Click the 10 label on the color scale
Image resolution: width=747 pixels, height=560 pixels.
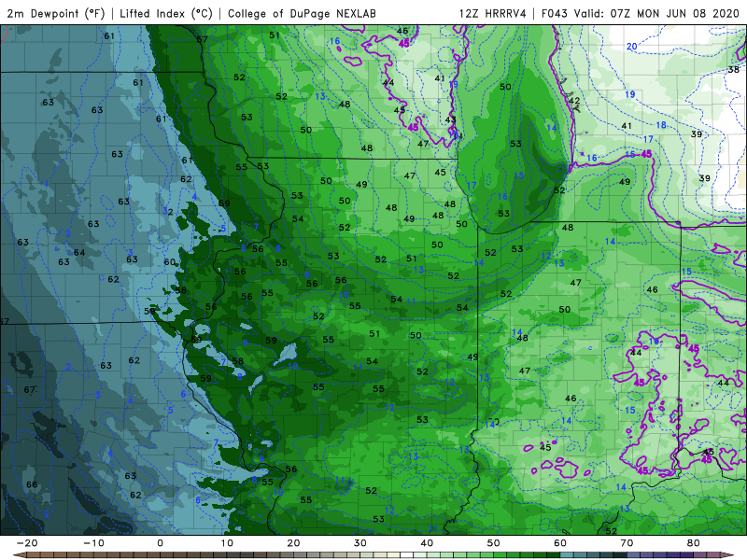click(227, 543)
